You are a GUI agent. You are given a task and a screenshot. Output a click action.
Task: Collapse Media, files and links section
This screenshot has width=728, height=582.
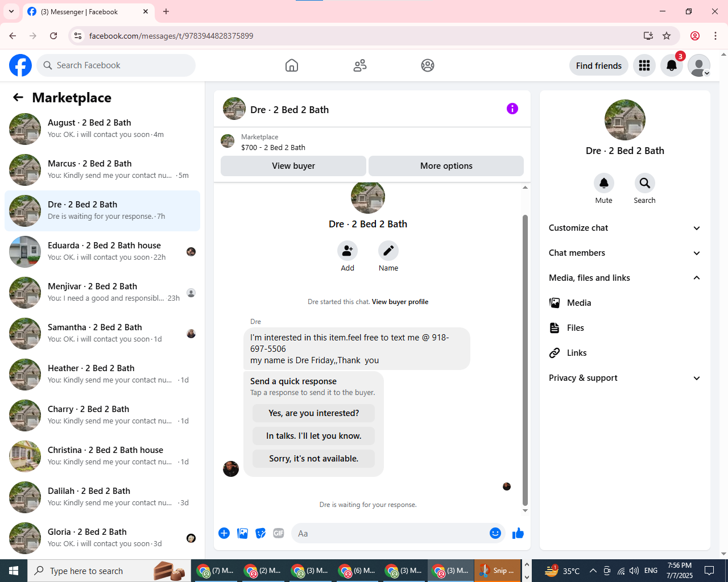coord(624,278)
